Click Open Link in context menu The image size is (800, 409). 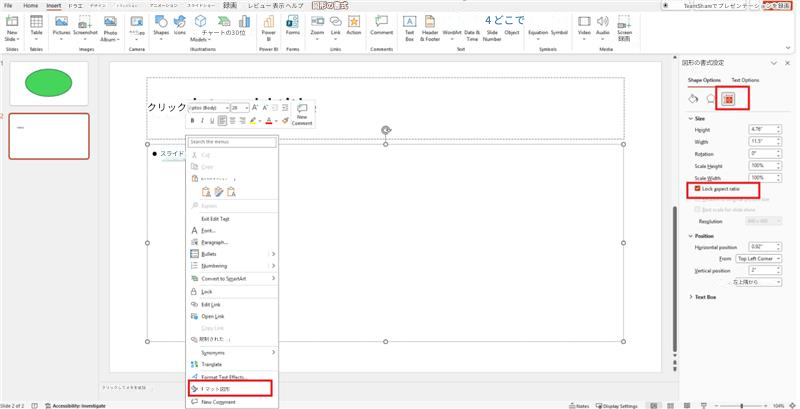(232, 316)
